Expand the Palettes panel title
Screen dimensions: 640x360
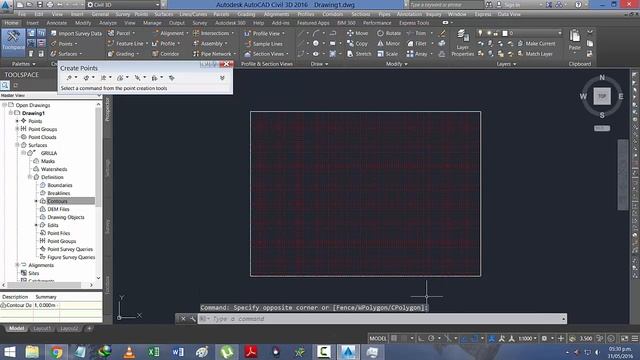(x=23, y=64)
